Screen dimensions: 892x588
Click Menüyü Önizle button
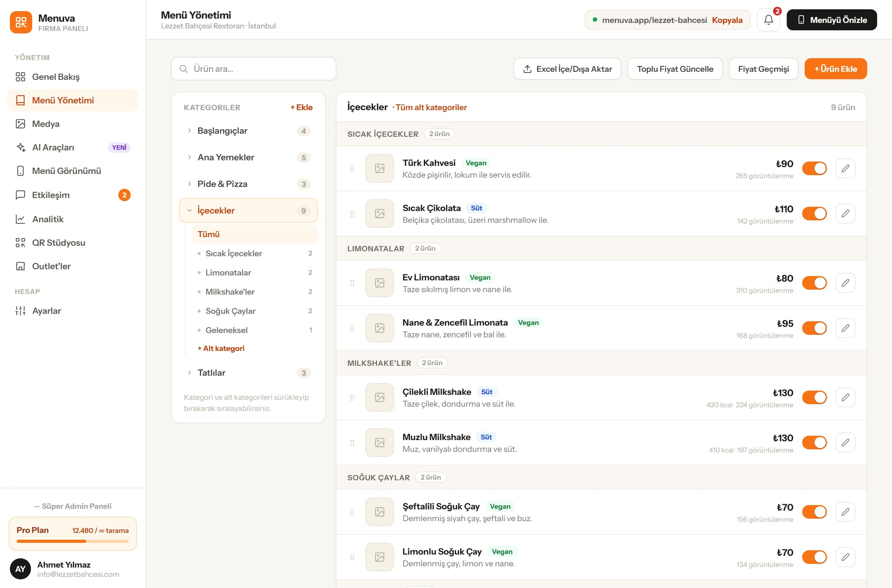pyautogui.click(x=832, y=20)
